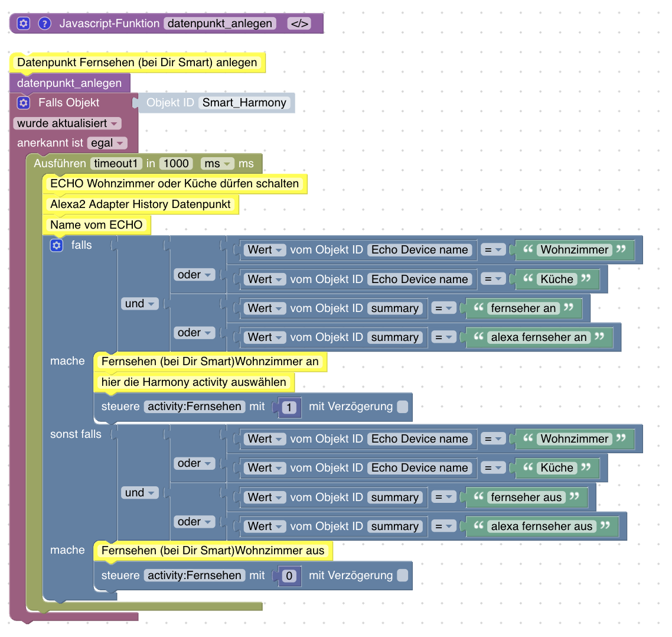Open the wurde aktualisiert dropdown
672x637 pixels.
[67, 123]
